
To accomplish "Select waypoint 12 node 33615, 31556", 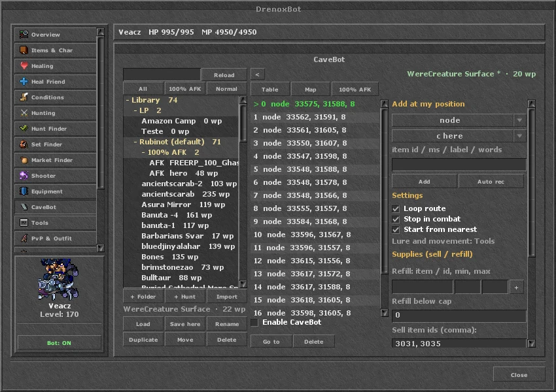I will point(315,261).
